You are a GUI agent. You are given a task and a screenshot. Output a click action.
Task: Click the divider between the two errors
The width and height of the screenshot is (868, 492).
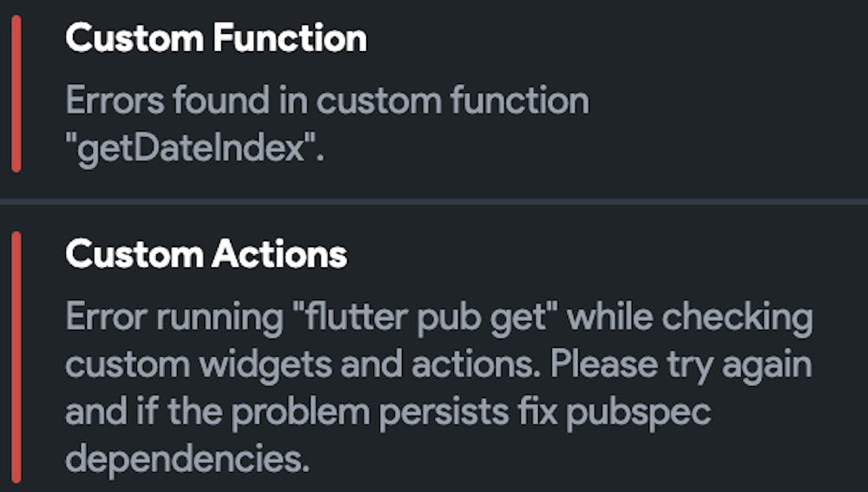point(434,201)
